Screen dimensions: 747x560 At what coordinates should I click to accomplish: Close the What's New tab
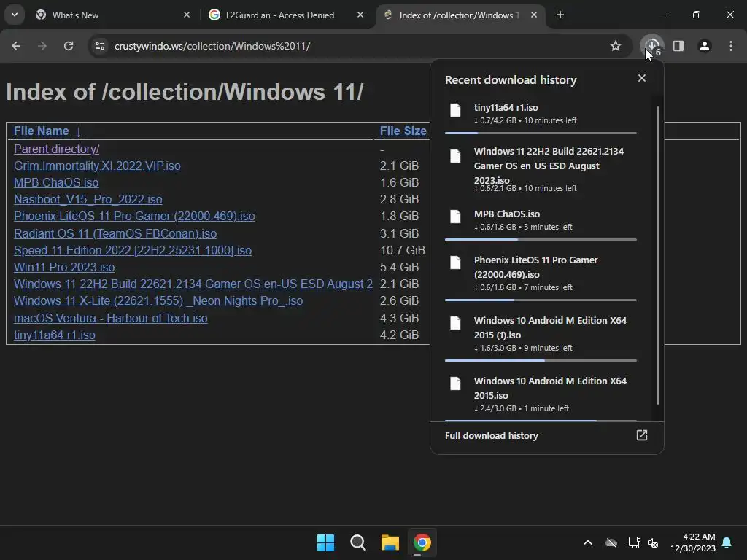click(x=187, y=15)
